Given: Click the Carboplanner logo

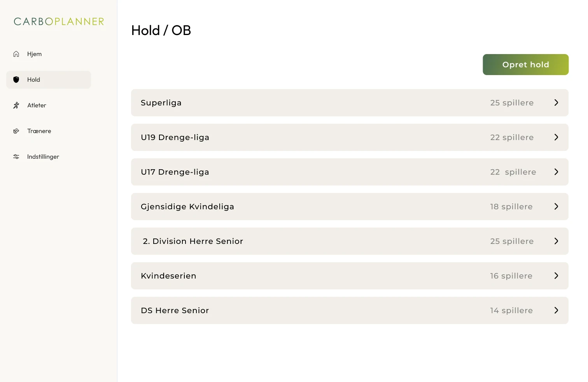Looking at the screenshot, I should (x=59, y=21).
